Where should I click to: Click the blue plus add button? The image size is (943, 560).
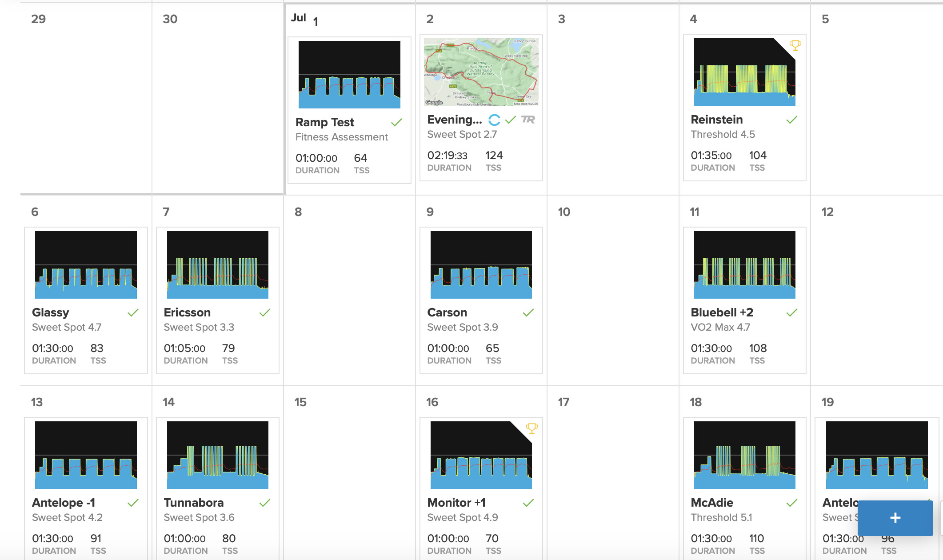[x=895, y=518]
